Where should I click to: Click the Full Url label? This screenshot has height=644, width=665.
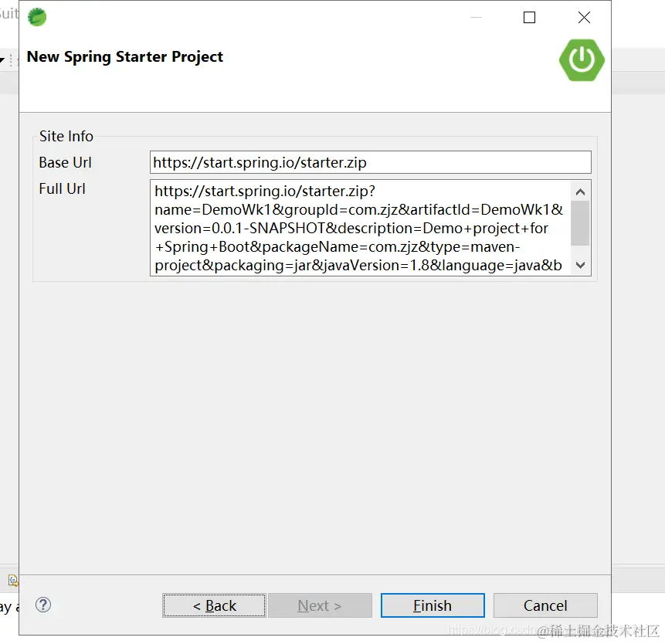(x=62, y=188)
